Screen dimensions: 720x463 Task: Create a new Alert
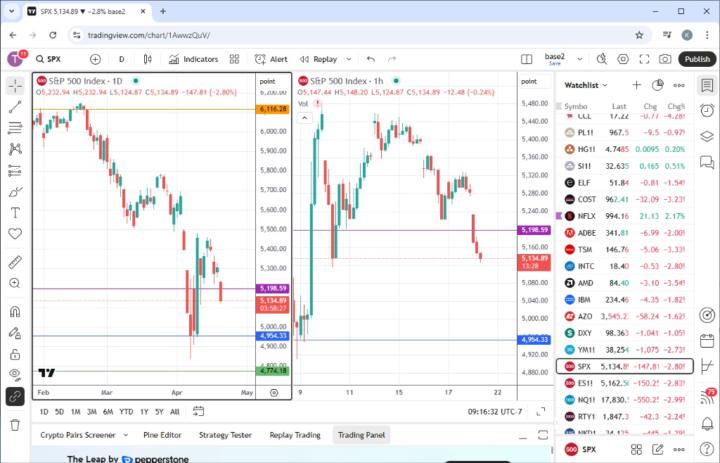point(271,59)
